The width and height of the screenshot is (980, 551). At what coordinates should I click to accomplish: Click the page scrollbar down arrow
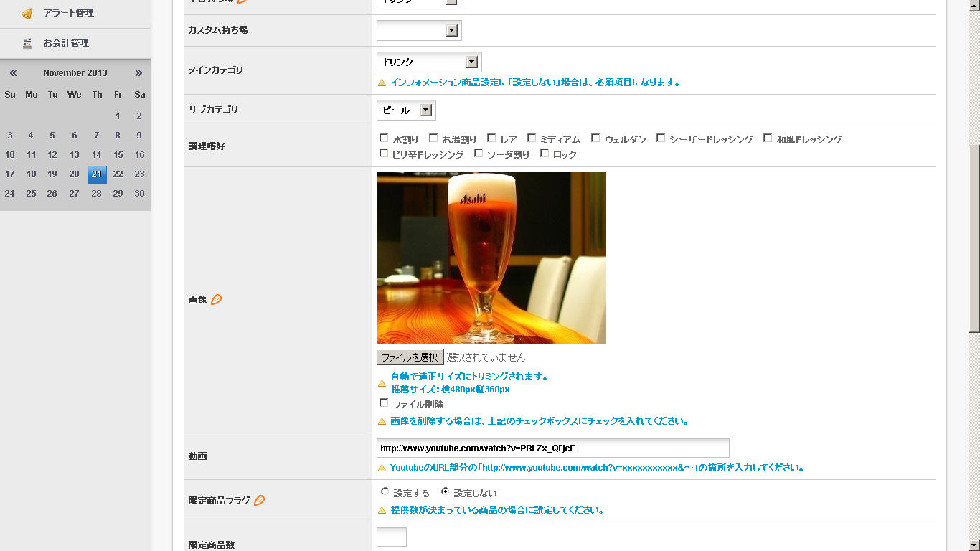tap(974, 545)
